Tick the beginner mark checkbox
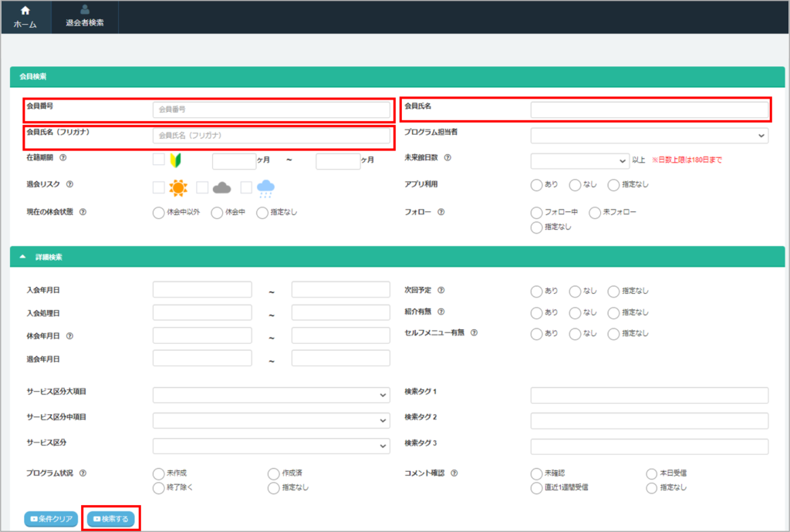Screen dimensions: 790x532 click(158, 160)
